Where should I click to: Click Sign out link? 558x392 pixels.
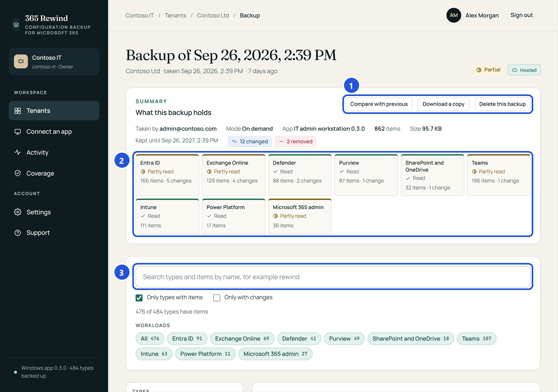(x=522, y=15)
